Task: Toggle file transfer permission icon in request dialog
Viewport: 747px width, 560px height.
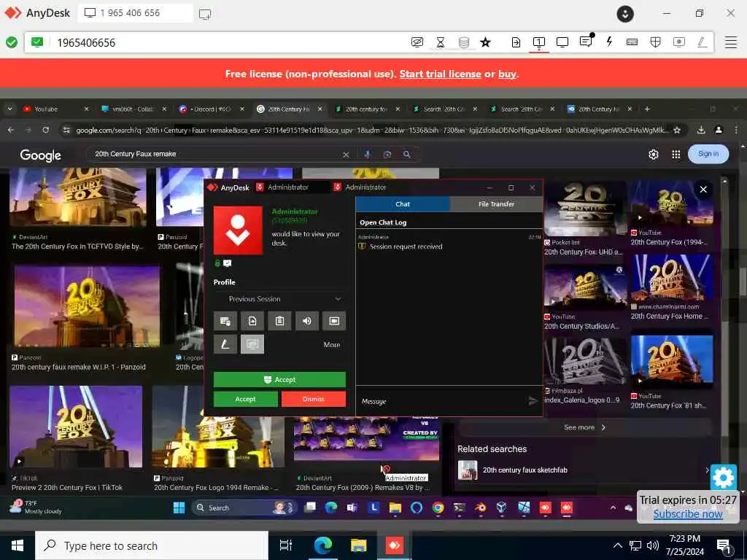Action: pos(252,321)
